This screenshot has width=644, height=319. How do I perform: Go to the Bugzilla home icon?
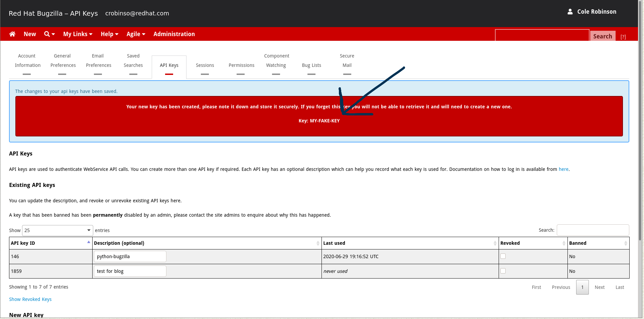(12, 34)
